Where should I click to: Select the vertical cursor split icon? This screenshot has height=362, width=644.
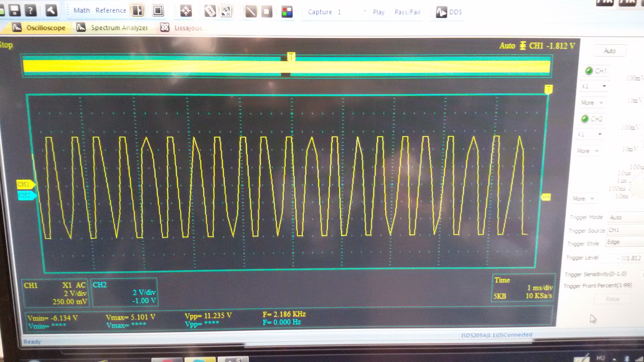(x=138, y=11)
